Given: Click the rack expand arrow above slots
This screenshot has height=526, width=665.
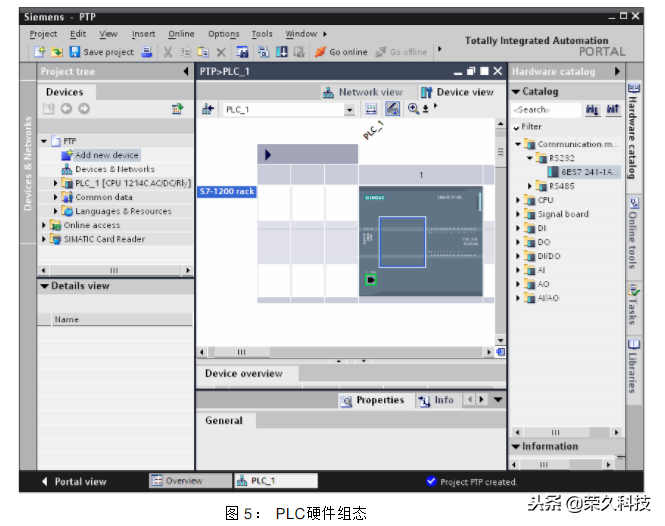Looking at the screenshot, I should [x=268, y=155].
